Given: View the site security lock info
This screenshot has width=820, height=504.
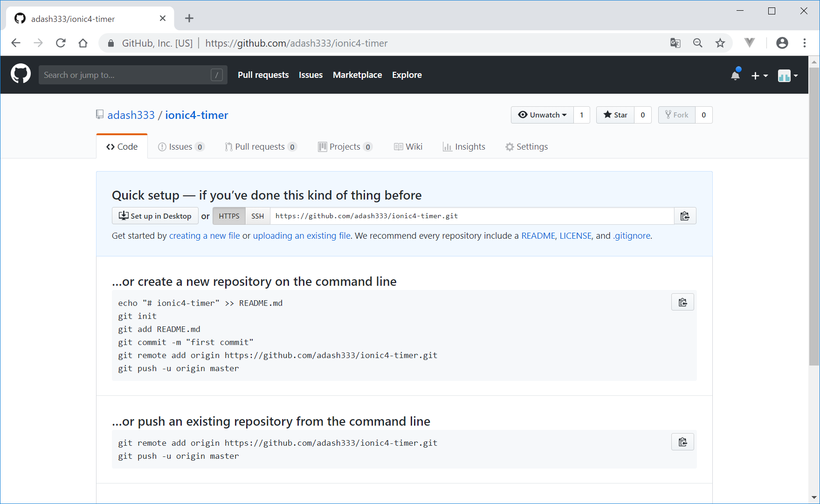Looking at the screenshot, I should point(111,43).
